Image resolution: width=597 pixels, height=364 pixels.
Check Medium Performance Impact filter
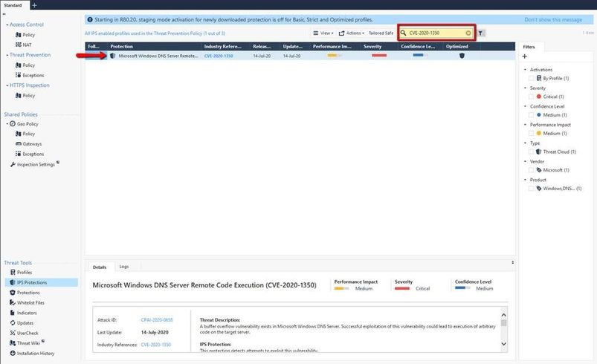(x=531, y=133)
